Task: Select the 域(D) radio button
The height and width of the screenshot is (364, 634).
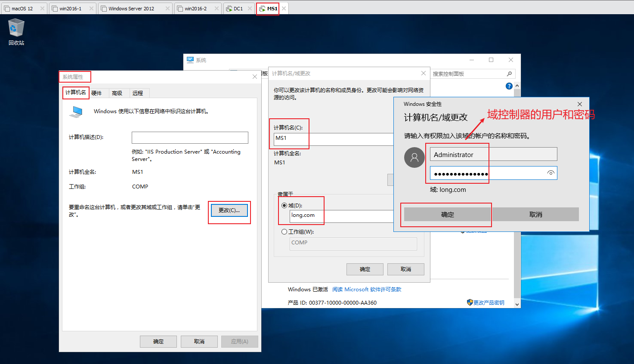Action: pyautogui.click(x=284, y=205)
